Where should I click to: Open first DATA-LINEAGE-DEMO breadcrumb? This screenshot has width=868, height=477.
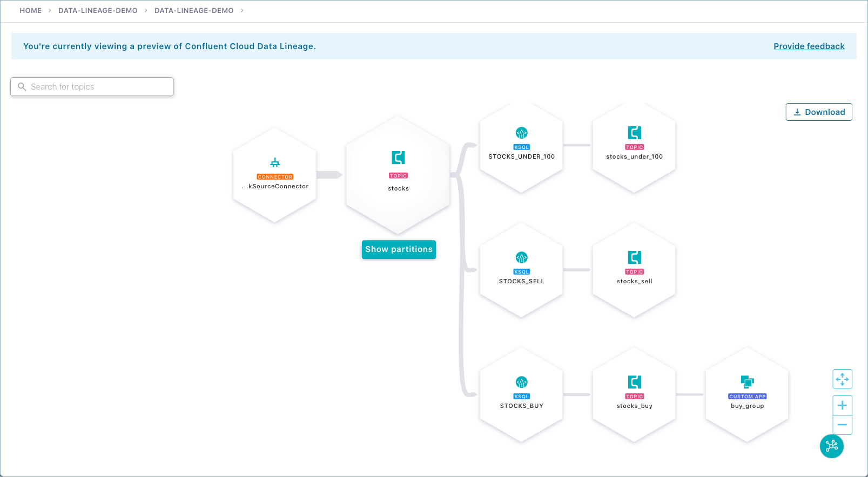(x=98, y=10)
